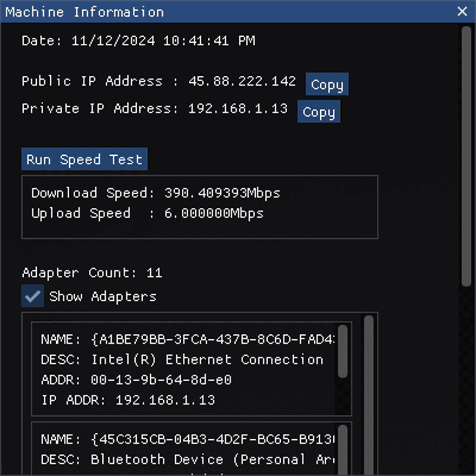The image size is (476, 476).
Task: Click scrollbar inside Intel Ethernet adapter box
Action: (343, 351)
